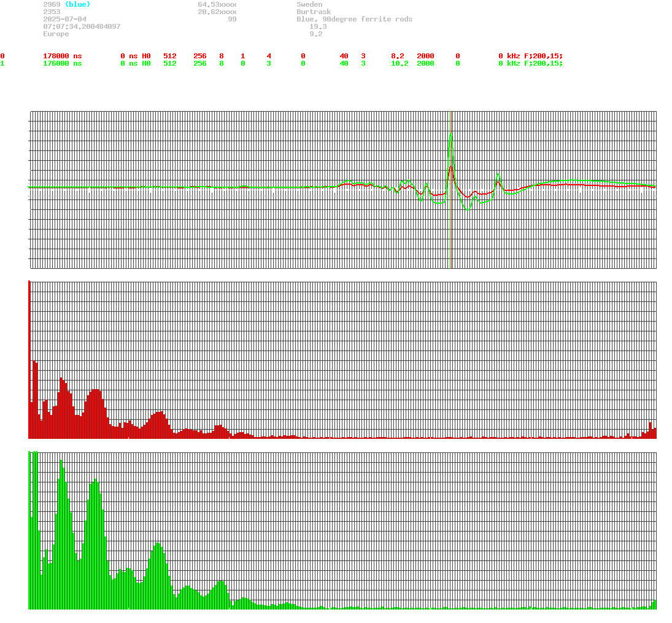Select 40 in the red channel row

(x=344, y=56)
